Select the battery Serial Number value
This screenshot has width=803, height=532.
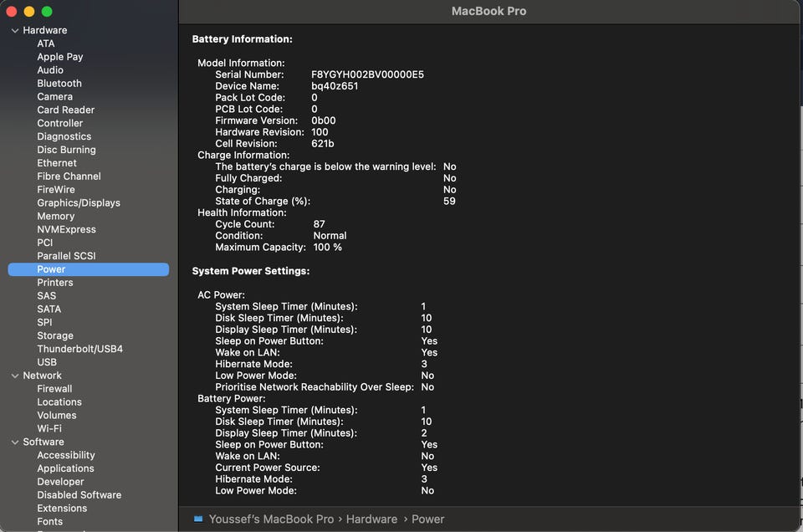click(x=367, y=74)
